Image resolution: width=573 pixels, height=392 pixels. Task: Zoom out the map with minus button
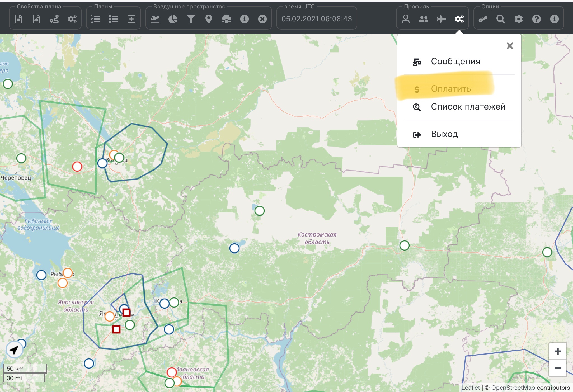558,368
